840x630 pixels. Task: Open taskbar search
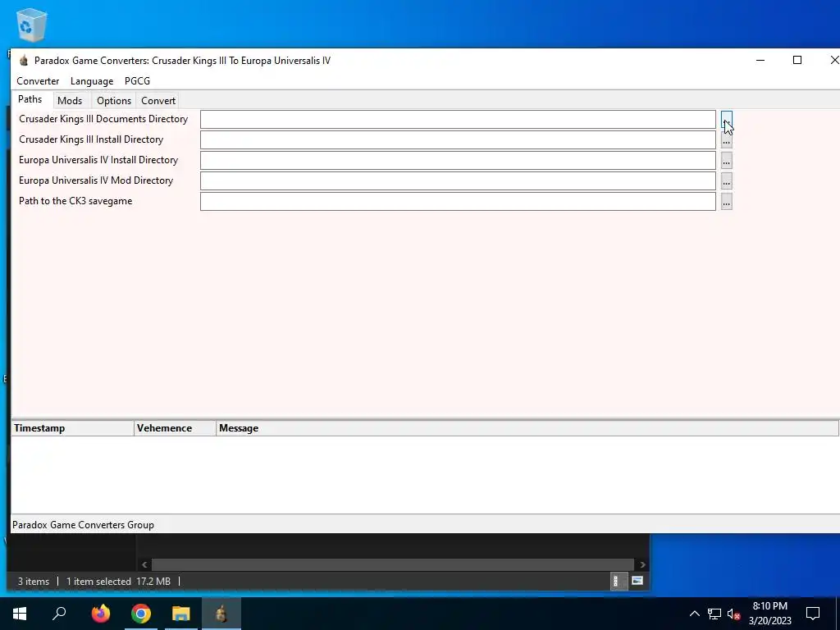point(59,614)
